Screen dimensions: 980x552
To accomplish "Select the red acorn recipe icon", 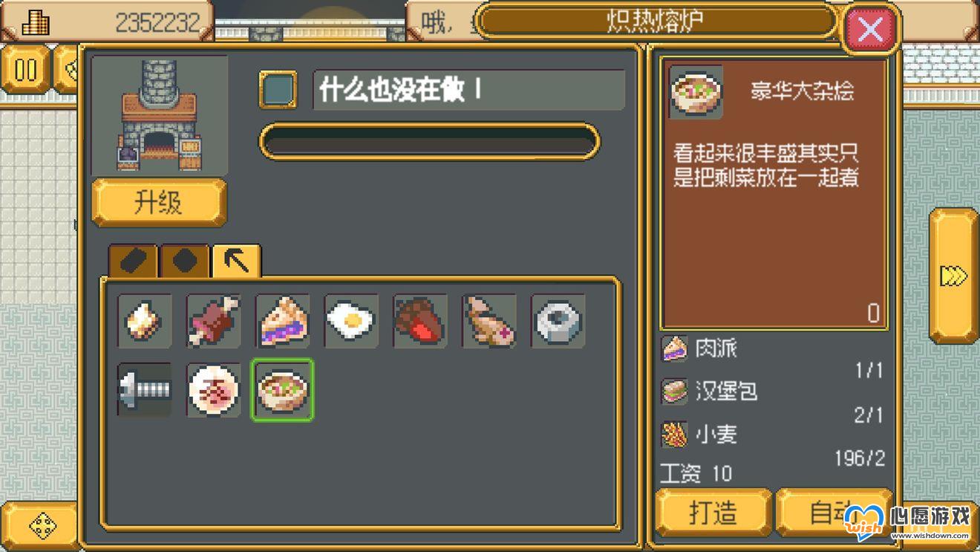I will point(420,322).
